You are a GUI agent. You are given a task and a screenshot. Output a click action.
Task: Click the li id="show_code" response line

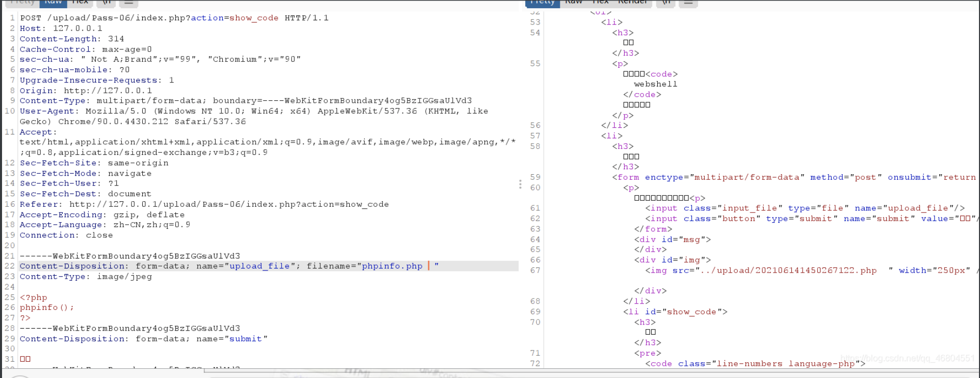click(675, 312)
